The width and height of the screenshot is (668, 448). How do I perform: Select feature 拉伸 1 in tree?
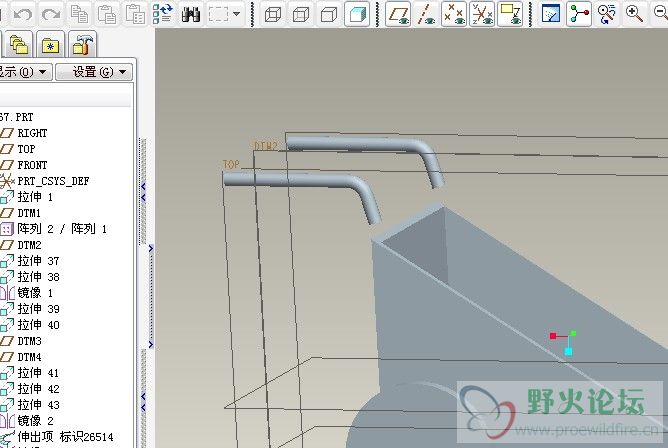point(35,197)
